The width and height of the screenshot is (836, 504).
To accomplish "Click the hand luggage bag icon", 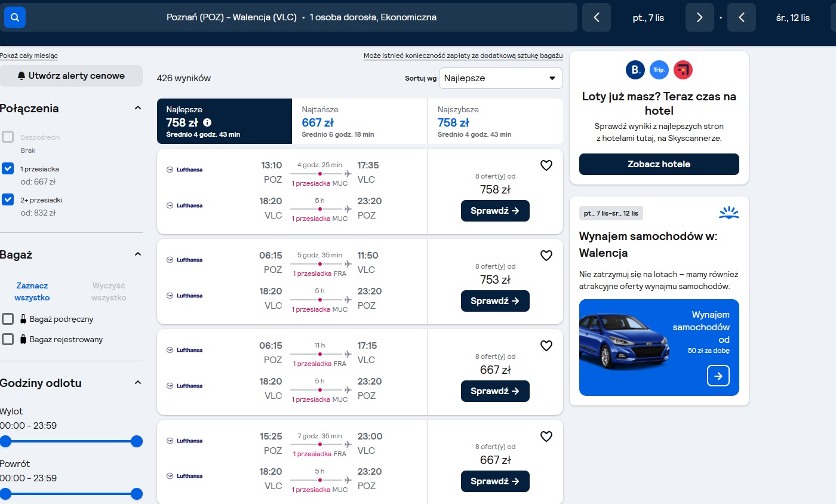I will point(23,319).
